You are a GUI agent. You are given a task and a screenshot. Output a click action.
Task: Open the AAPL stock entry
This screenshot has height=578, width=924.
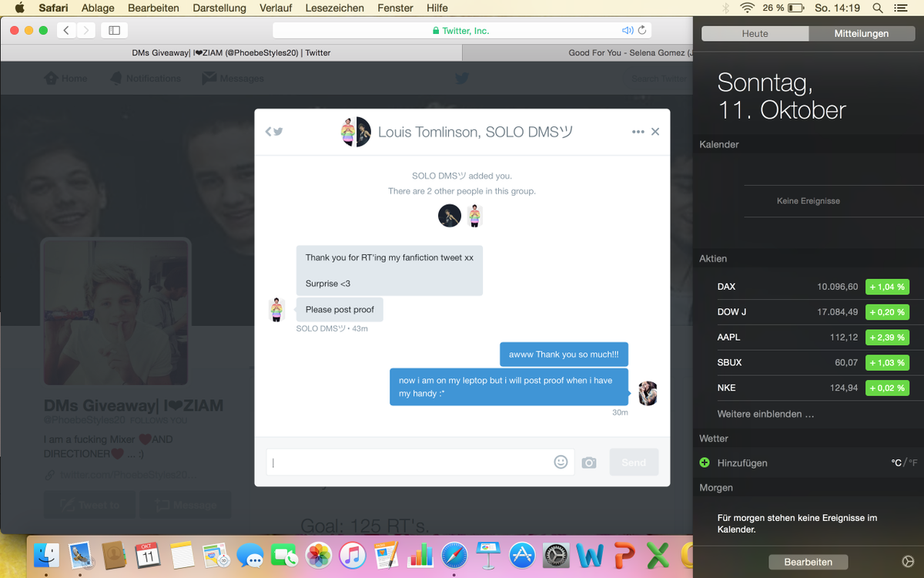click(x=808, y=338)
